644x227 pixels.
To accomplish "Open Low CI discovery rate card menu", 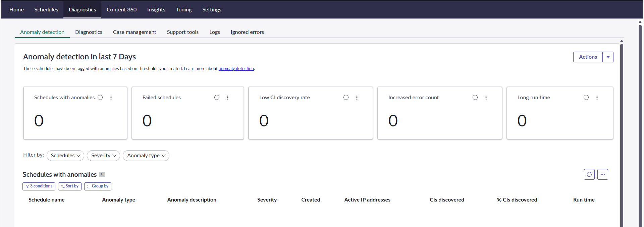I will pos(357,98).
